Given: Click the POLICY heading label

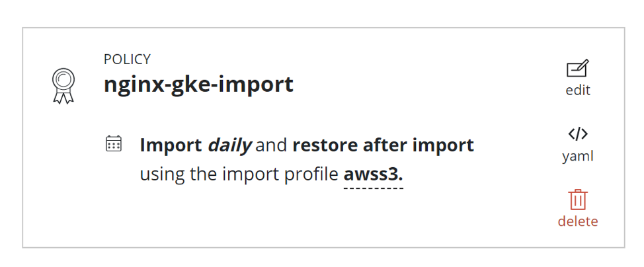Looking at the screenshot, I should tap(128, 59).
